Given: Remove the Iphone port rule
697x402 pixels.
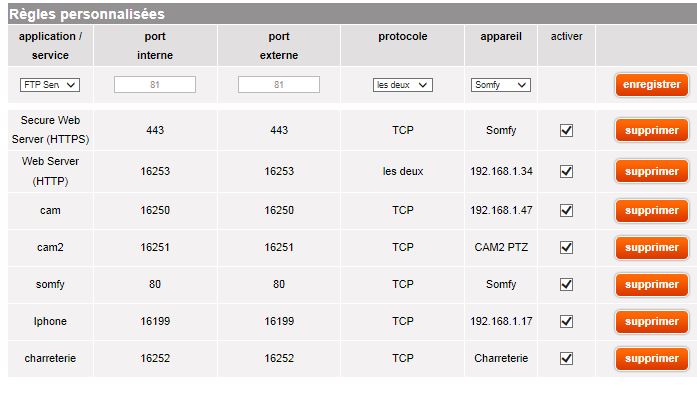Looking at the screenshot, I should (x=652, y=321).
